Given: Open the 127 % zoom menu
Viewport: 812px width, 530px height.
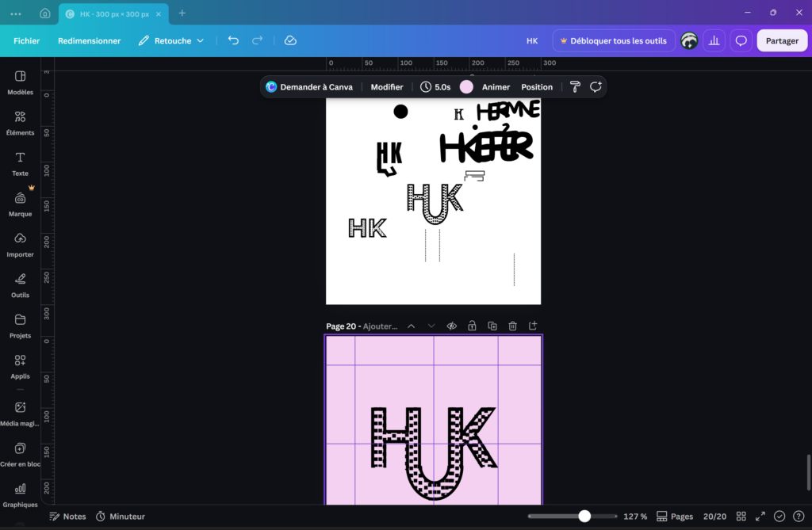Looking at the screenshot, I should coord(635,517).
